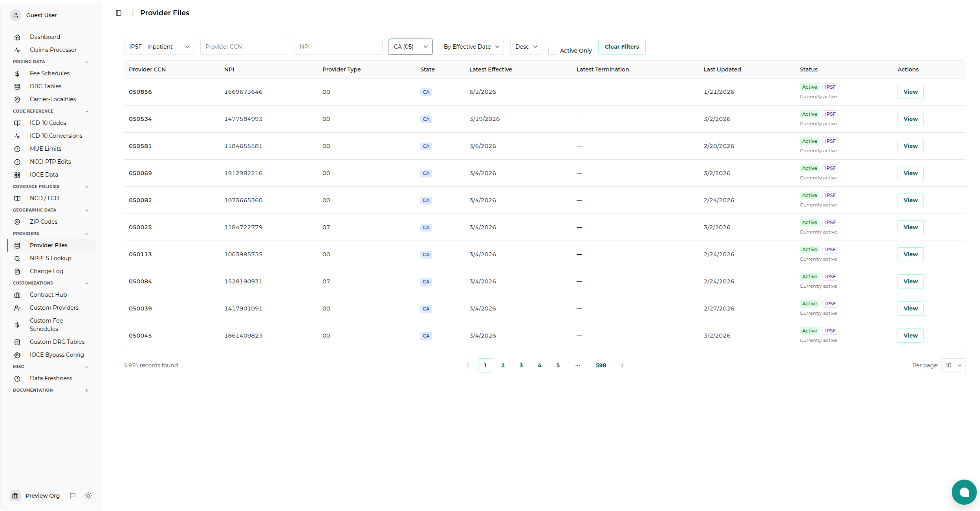Open the Desc sort order dropdown
The height and width of the screenshot is (511, 980).
526,47
